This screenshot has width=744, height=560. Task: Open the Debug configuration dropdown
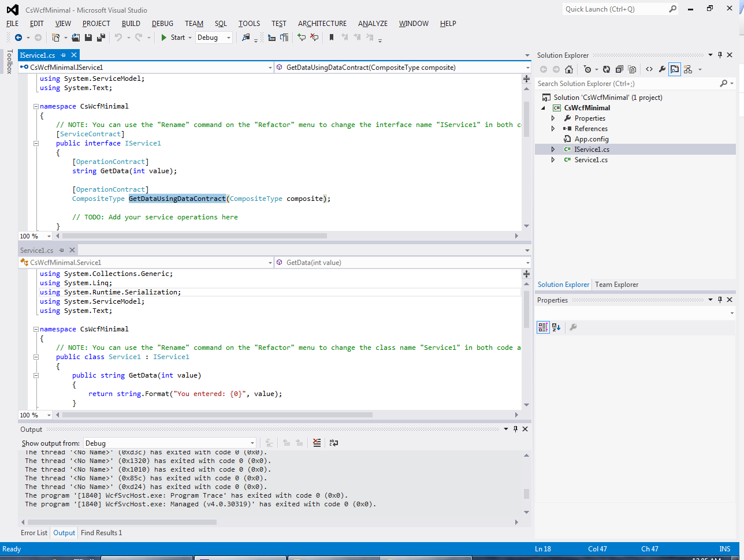pos(228,37)
